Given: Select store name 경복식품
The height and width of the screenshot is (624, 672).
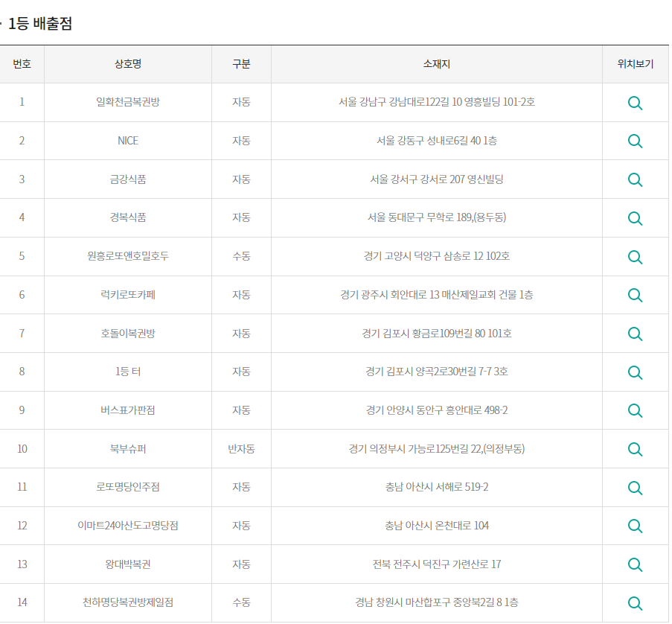Looking at the screenshot, I should (x=128, y=217).
